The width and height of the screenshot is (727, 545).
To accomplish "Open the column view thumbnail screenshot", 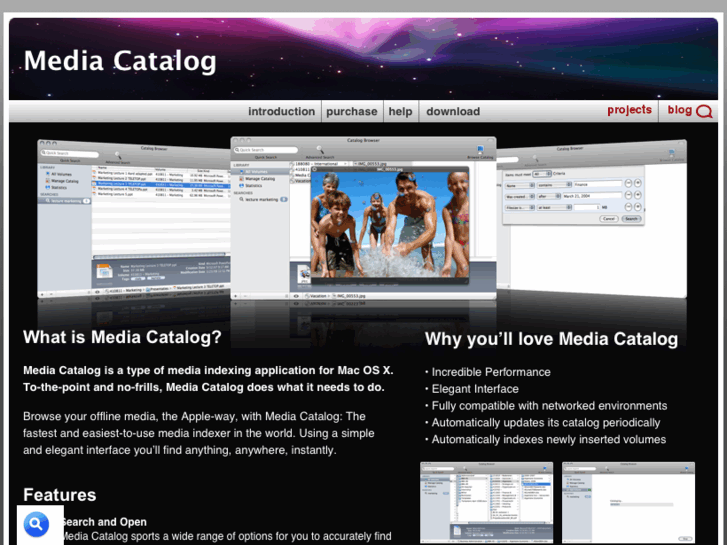I will pos(486,502).
